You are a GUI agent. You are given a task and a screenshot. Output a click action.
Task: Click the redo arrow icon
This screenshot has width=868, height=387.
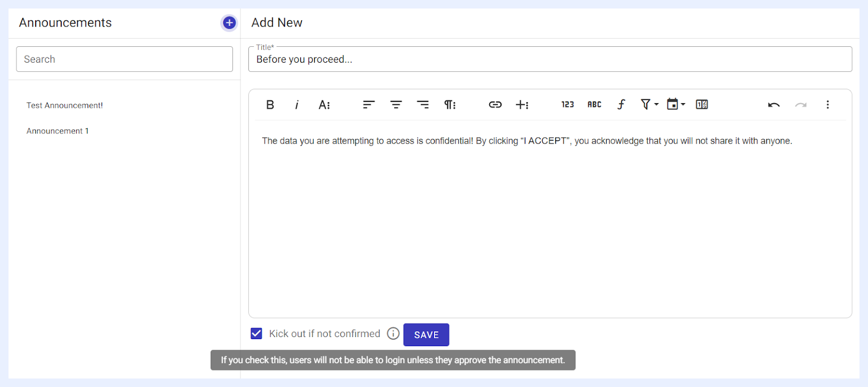(800, 105)
